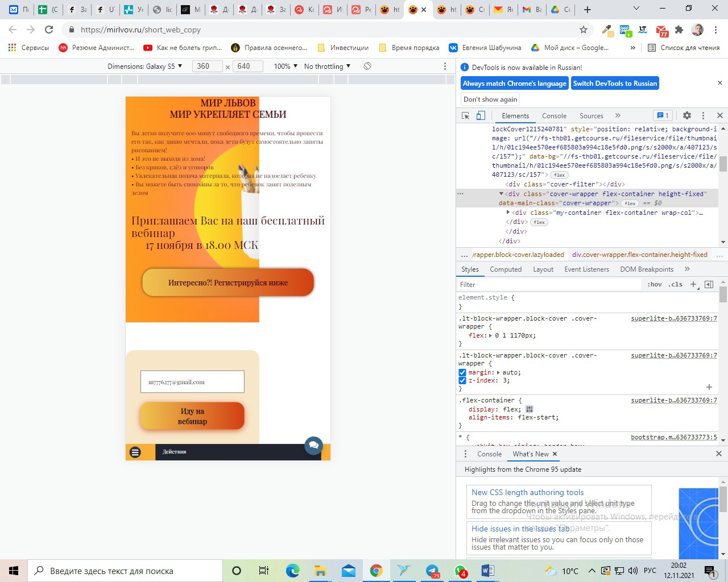Viewport: 728px width, 582px height.
Task: Open the Dimensions Galaxy S5 dropdown
Action: point(145,66)
